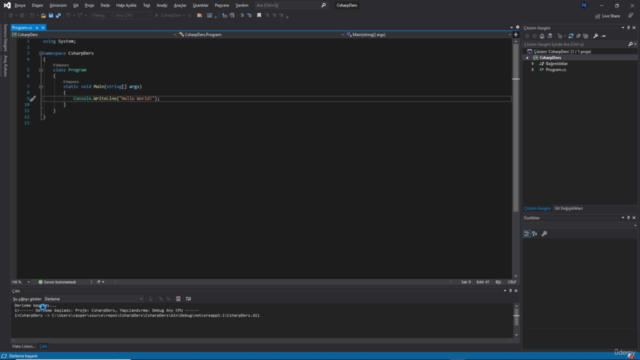Expand the Program.cs tree node
640x360 pixels.
[533, 70]
